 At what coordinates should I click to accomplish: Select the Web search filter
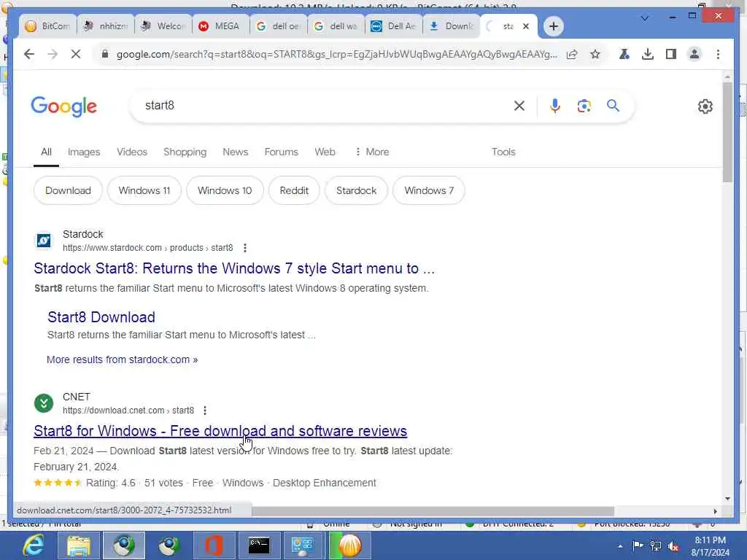(325, 152)
